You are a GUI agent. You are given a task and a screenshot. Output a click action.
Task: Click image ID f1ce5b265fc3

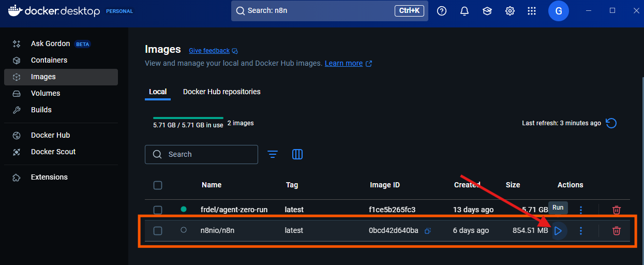coord(392,210)
